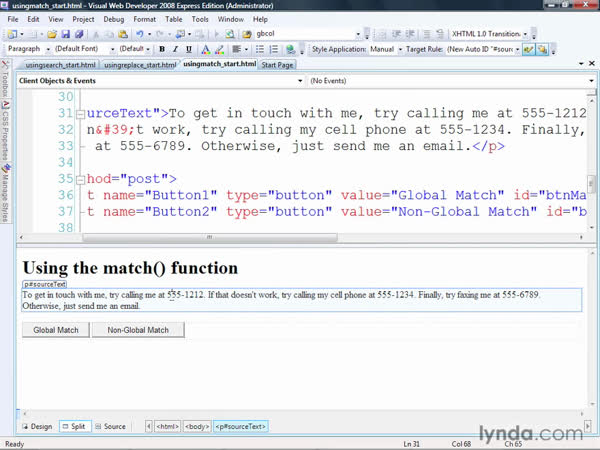The height and width of the screenshot is (450, 600).
Task: Open the Paragraph block format dropdown
Action: click(47, 48)
